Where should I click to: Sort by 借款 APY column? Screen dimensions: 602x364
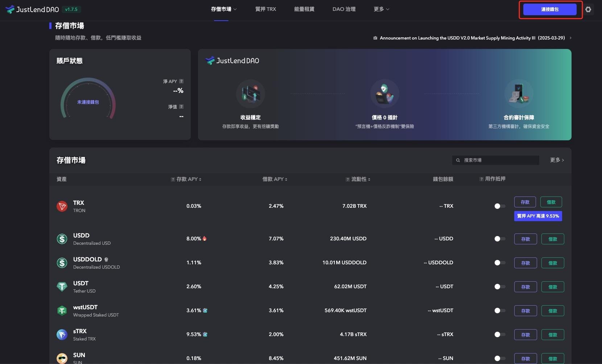coord(275,179)
